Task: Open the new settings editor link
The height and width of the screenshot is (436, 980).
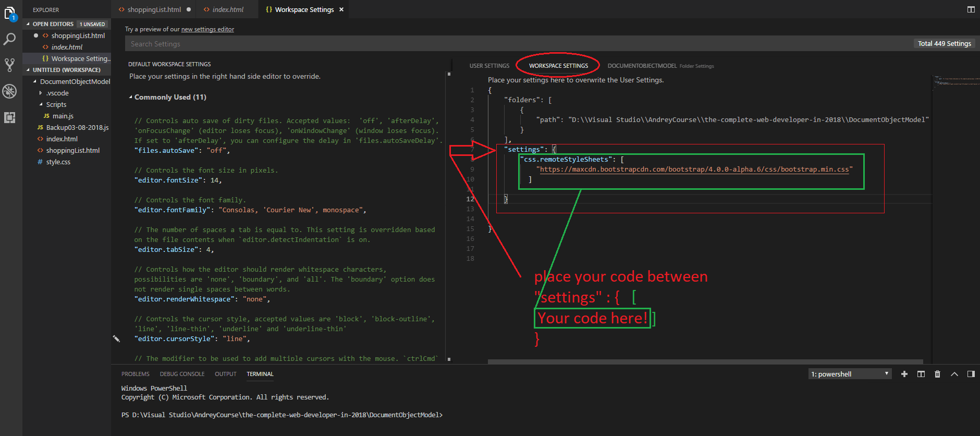Action: tap(207, 29)
